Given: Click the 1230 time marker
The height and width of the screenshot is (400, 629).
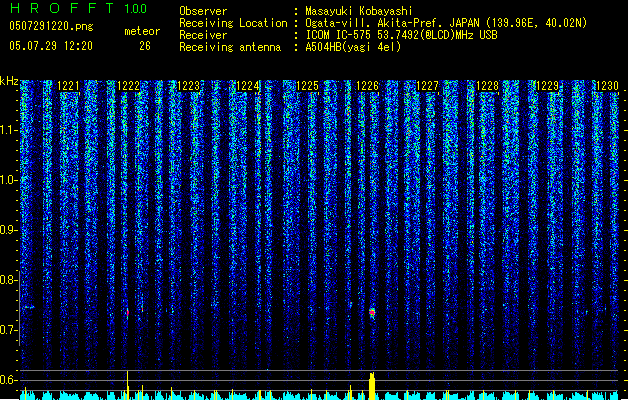Looking at the screenshot, I should point(607,86).
